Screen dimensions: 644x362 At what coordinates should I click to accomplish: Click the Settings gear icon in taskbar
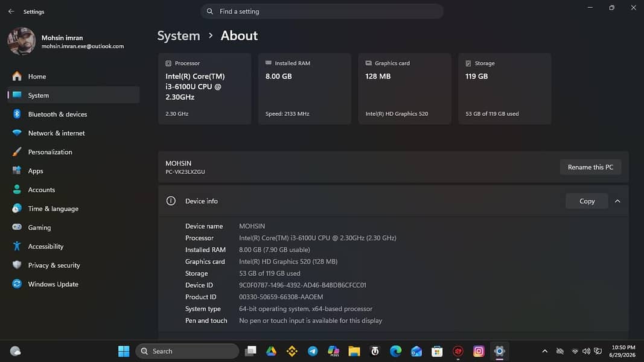tap(499, 351)
